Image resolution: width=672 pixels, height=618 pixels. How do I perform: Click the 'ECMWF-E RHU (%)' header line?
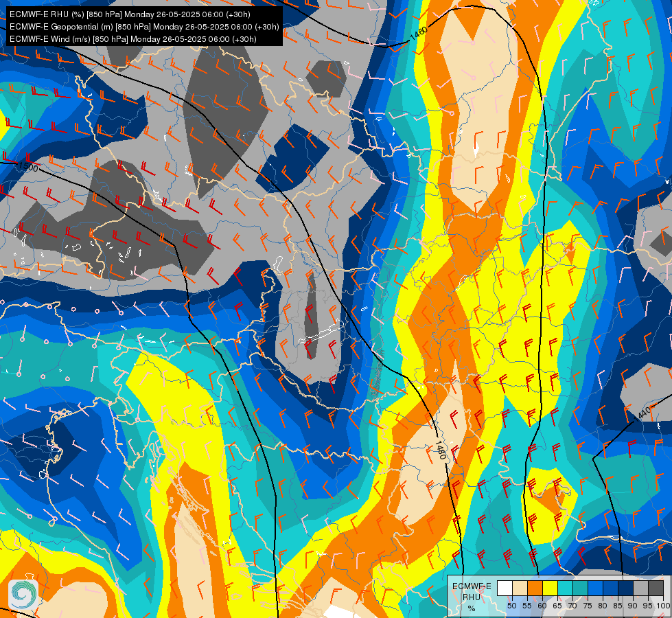point(130,14)
